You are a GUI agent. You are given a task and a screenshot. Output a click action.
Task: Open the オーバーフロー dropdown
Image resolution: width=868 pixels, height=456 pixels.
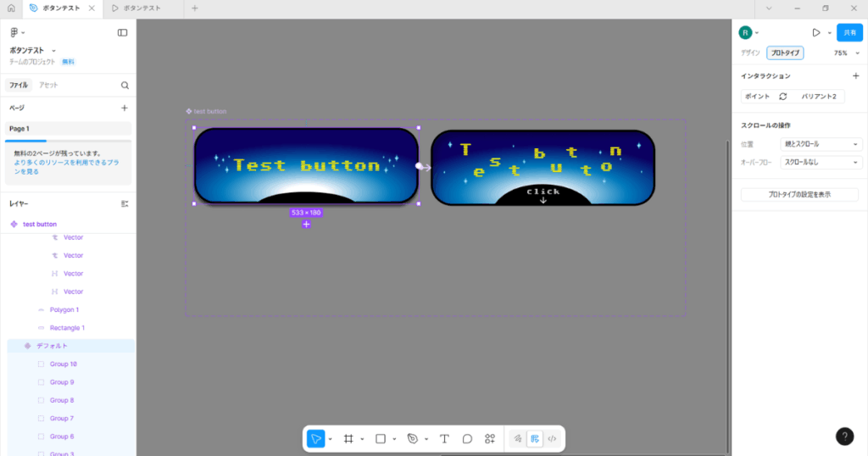(x=821, y=162)
